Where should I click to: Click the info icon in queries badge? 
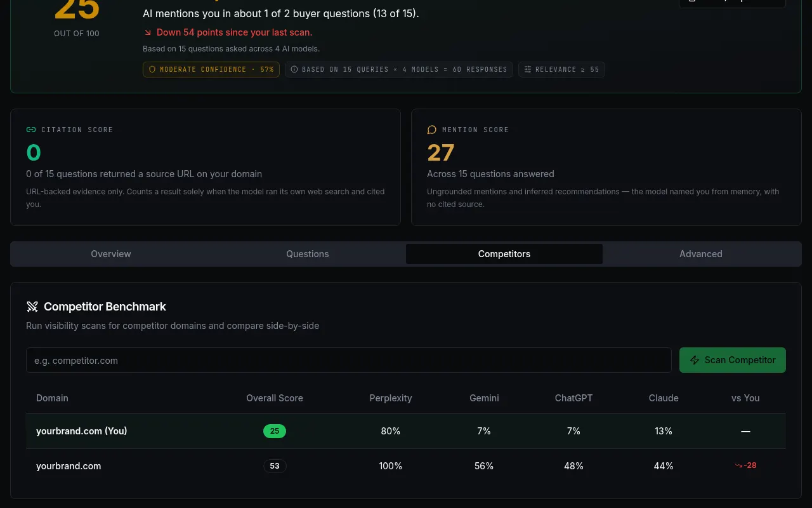(294, 69)
